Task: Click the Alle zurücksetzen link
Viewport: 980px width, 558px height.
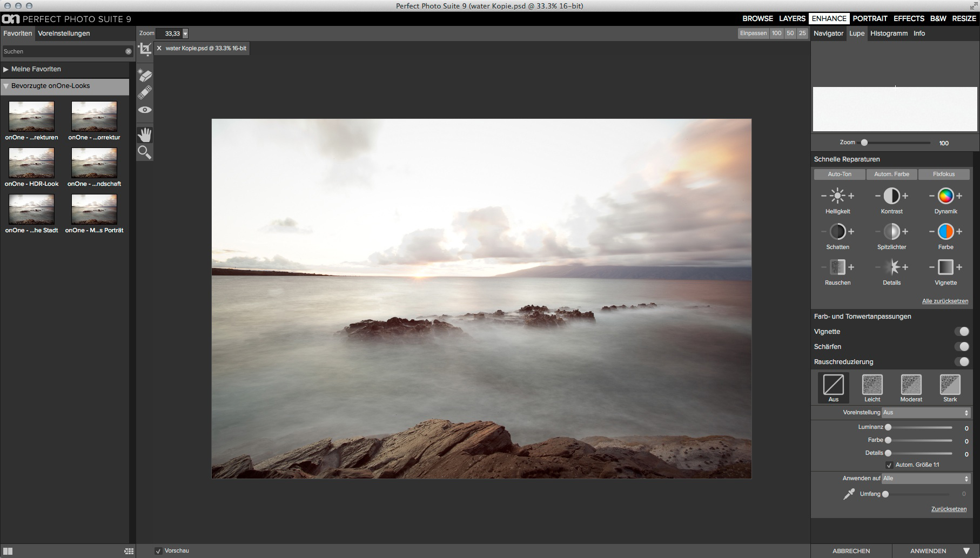Action: click(x=945, y=301)
